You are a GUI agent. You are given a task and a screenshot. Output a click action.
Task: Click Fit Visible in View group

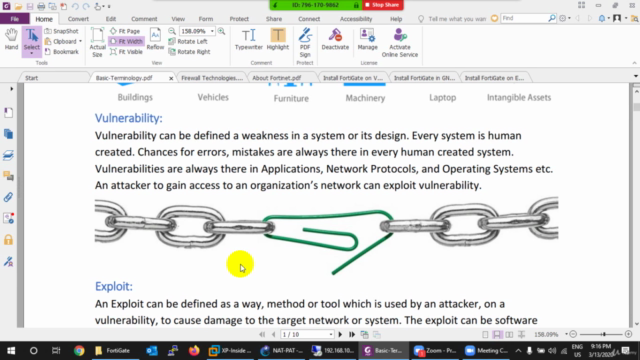point(126,52)
